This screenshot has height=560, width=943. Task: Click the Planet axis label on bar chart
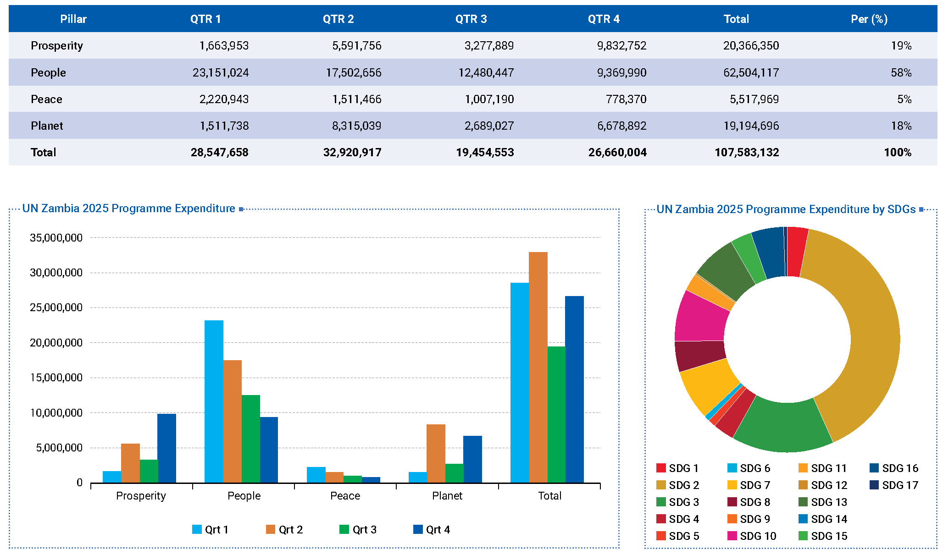tap(447, 495)
